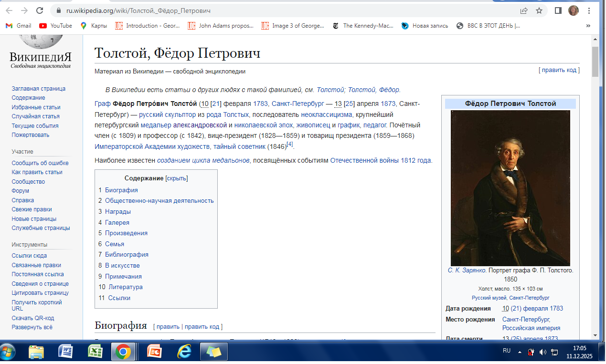
Task: Open С. К. Зарянко link under portrait
Action: 467,270
